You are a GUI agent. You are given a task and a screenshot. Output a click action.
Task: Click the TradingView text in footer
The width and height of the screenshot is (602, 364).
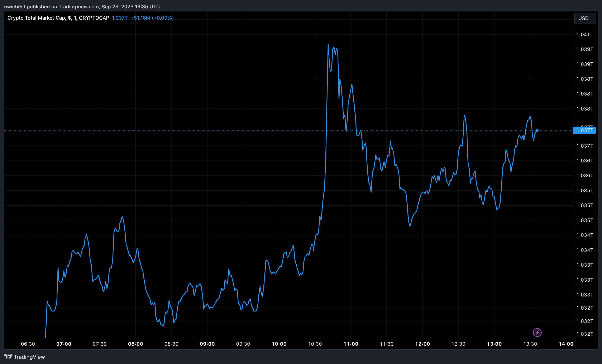pos(29,357)
